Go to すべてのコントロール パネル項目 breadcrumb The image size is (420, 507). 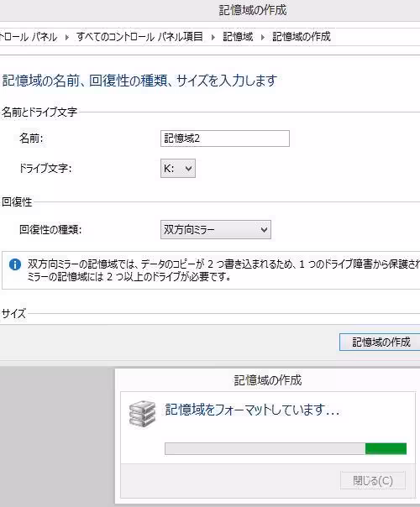(139, 37)
